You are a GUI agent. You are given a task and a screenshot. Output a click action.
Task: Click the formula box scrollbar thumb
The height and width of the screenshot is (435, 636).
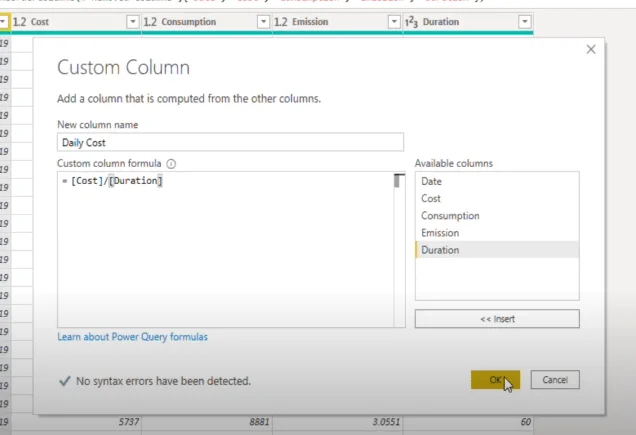point(398,181)
